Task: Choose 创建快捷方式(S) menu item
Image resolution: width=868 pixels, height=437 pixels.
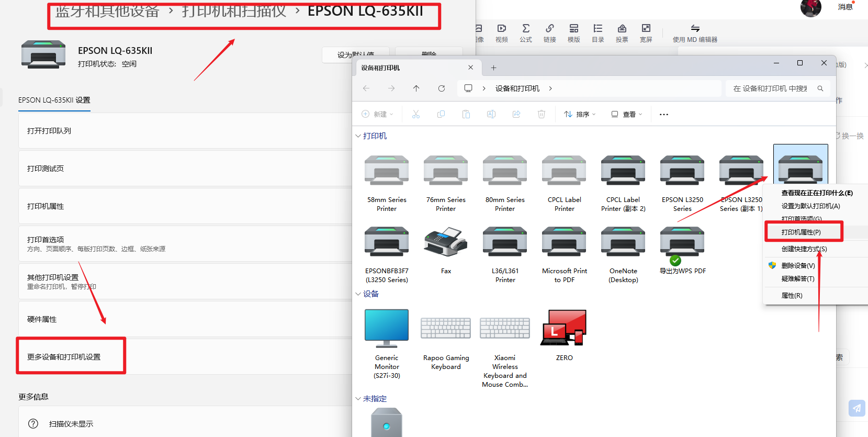Action: pyautogui.click(x=817, y=249)
